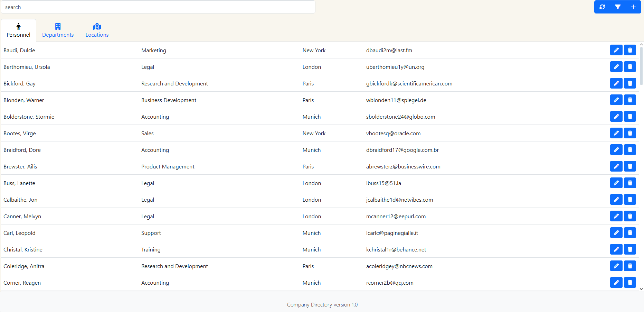This screenshot has width=644, height=312.
Task: Edit Stormie Bolderstone's row pencil icon
Action: click(x=616, y=117)
